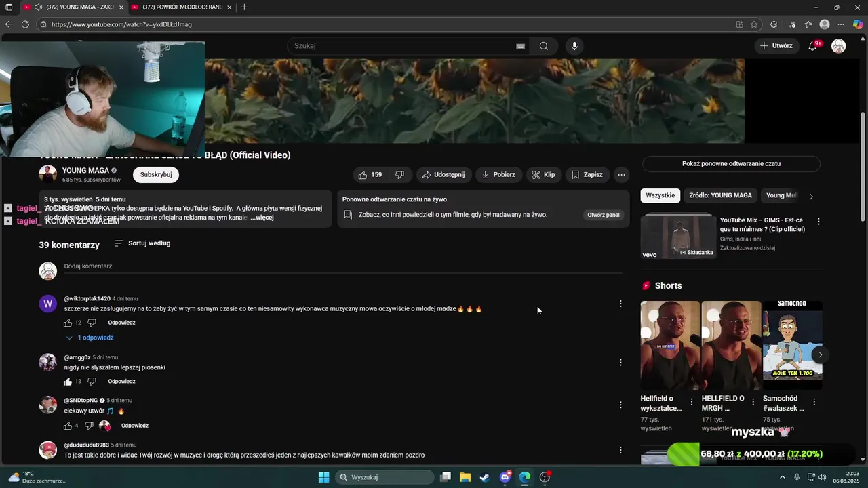
Task: Click the Zapisz bookmark button
Action: click(x=587, y=175)
